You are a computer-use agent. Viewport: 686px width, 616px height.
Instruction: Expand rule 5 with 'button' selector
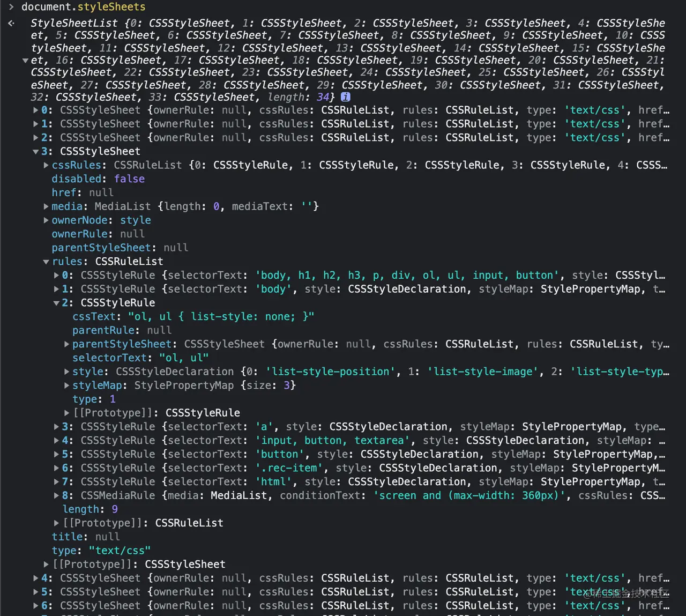click(x=56, y=454)
